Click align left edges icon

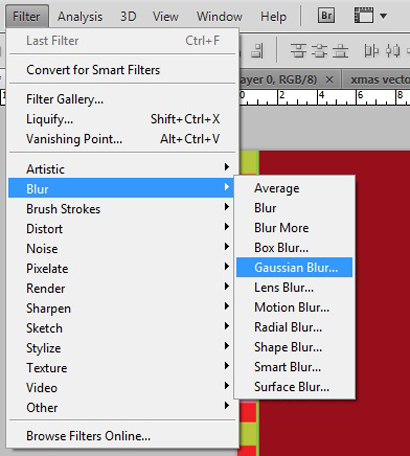click(371, 51)
